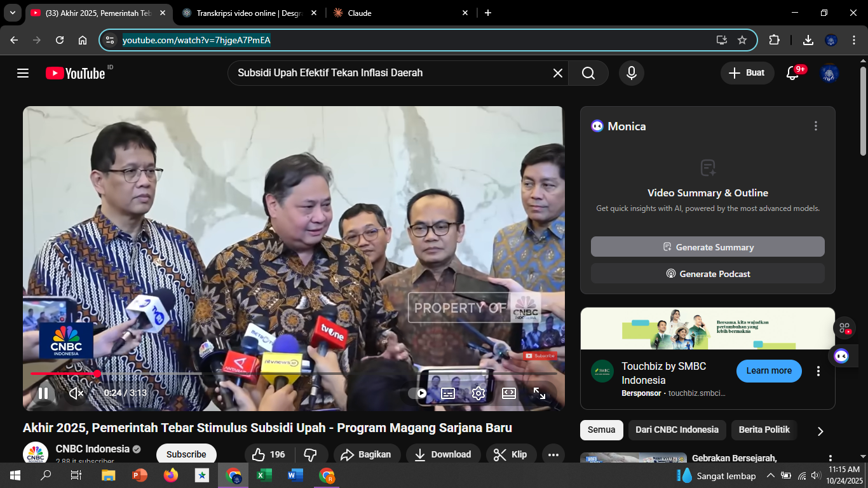Image resolution: width=868 pixels, height=488 pixels.
Task: Open the Klip scissors button
Action: [x=511, y=454]
